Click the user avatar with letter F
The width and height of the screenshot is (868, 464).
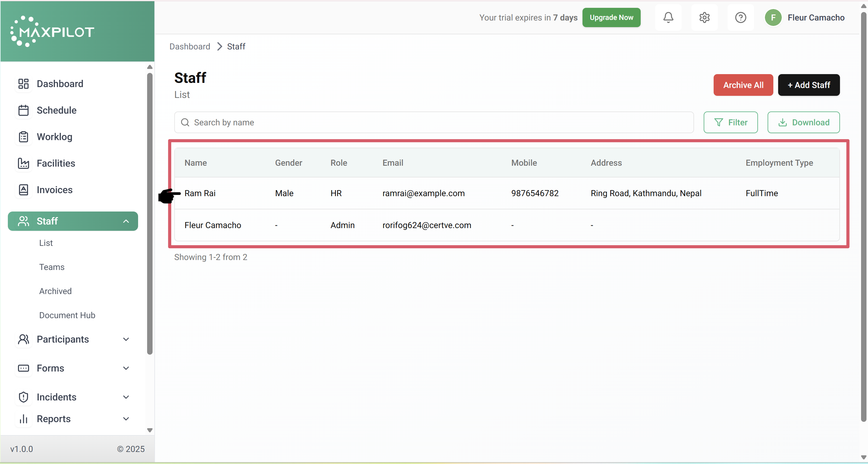pyautogui.click(x=773, y=17)
